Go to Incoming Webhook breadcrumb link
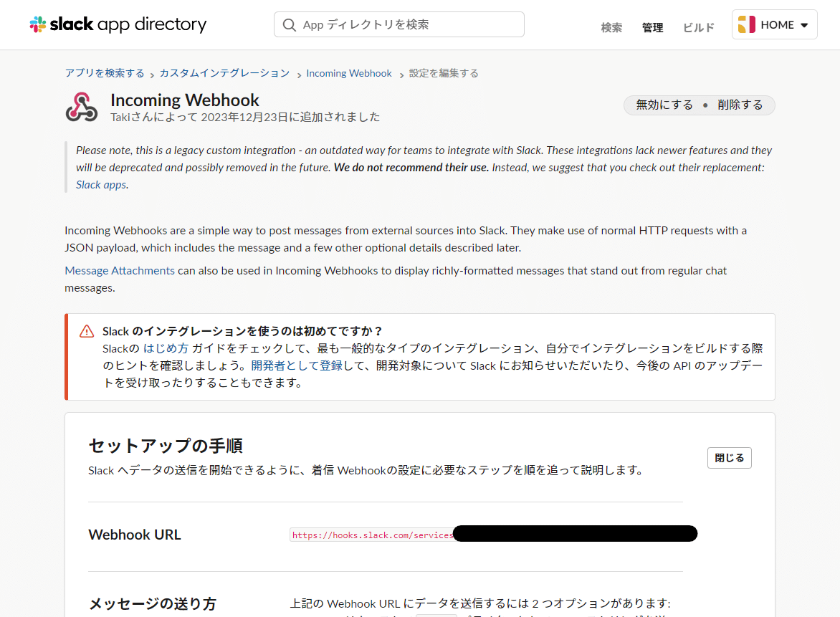The image size is (840, 617). tap(349, 73)
